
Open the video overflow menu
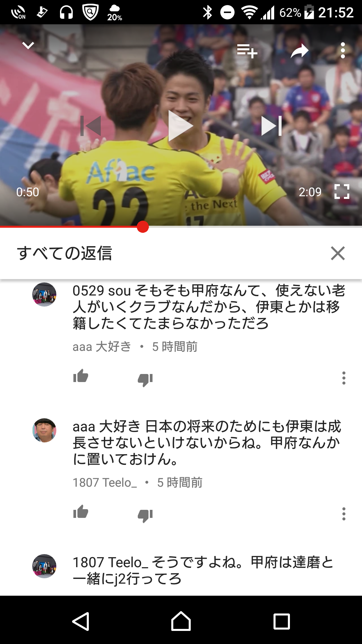coord(343,51)
